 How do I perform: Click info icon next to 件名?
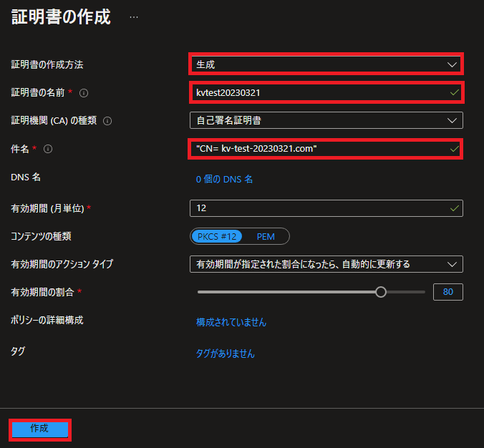pos(48,149)
